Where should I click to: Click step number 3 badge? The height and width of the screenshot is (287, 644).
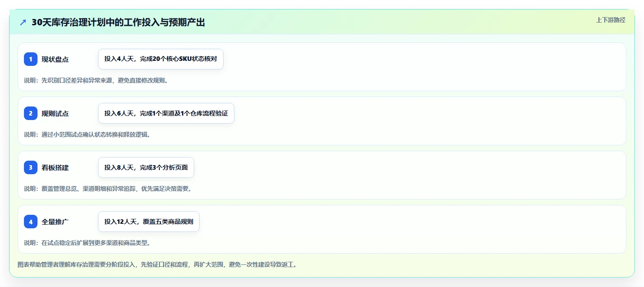[x=31, y=167]
